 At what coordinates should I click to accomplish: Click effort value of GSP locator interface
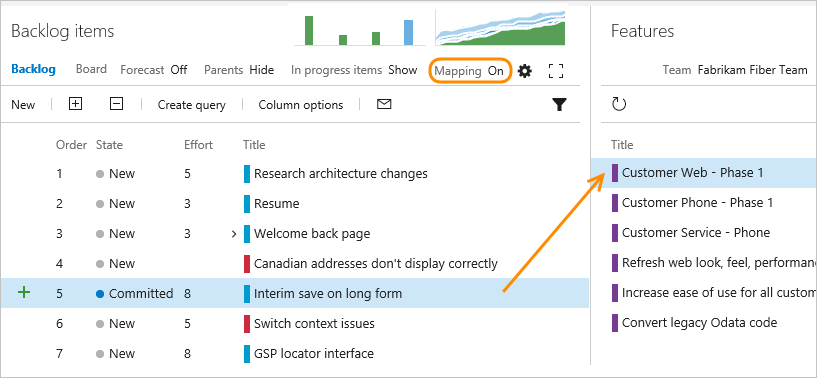pyautogui.click(x=187, y=353)
